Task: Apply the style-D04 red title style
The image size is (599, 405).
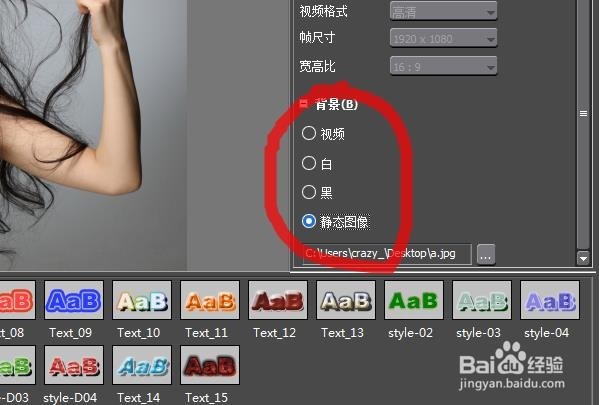Action: (74, 365)
